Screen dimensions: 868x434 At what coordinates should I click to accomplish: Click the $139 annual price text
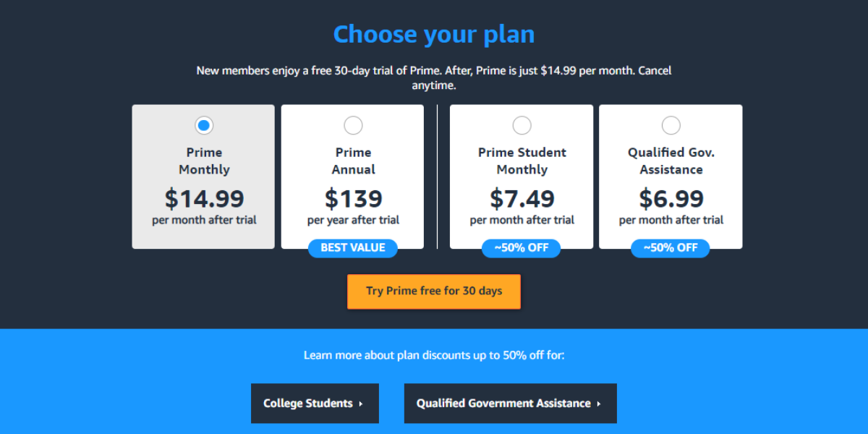352,198
